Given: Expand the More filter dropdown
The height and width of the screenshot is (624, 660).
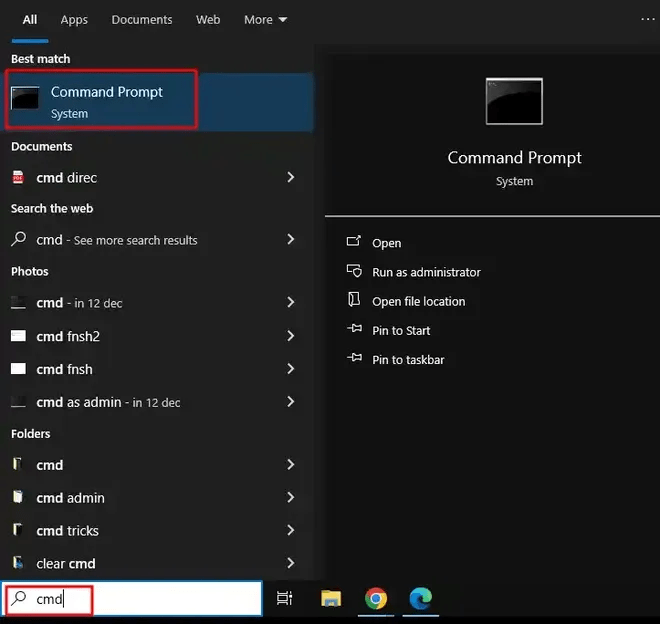Looking at the screenshot, I should [265, 20].
